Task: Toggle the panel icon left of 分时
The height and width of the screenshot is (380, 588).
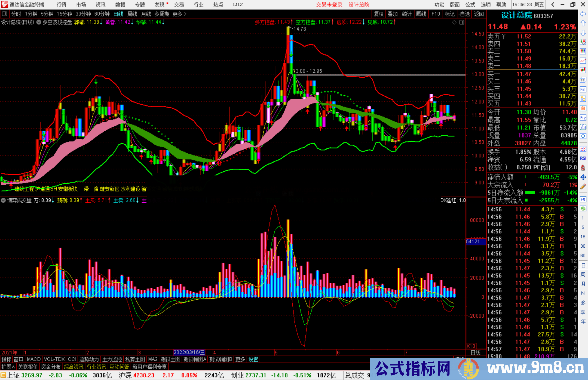Action: [4, 14]
